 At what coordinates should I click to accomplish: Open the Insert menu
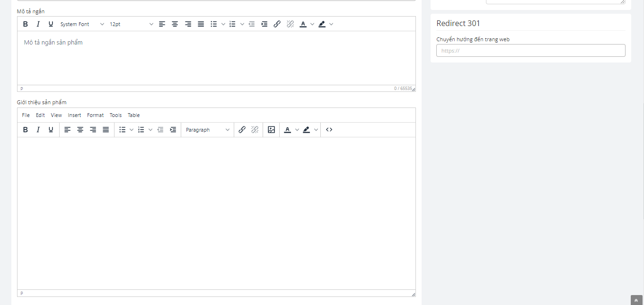pos(74,115)
